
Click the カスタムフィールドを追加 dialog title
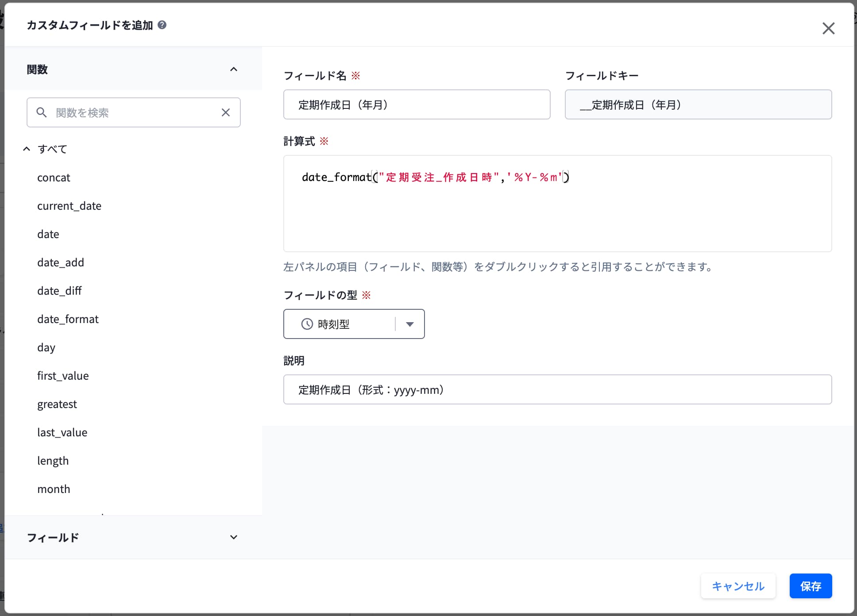(x=90, y=25)
